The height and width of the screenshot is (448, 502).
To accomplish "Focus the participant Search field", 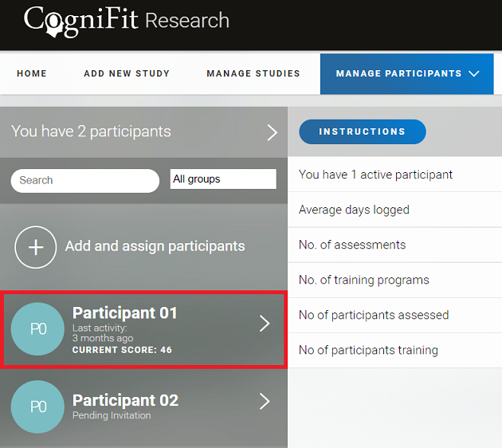I will 84,180.
